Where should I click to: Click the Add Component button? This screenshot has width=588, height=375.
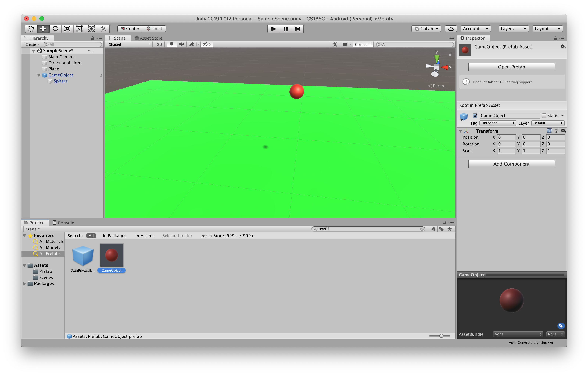[x=511, y=164]
